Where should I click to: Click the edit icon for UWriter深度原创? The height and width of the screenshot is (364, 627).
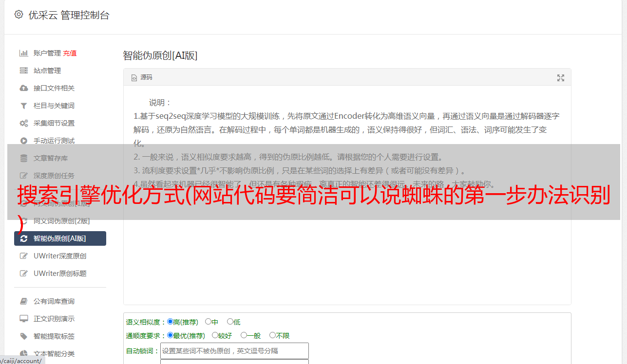click(x=23, y=256)
